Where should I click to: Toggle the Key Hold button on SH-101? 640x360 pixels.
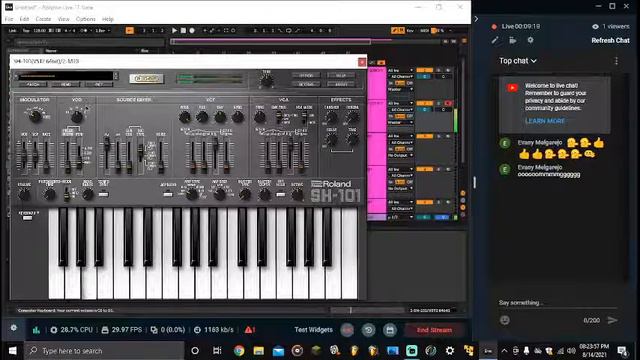(x=280, y=194)
